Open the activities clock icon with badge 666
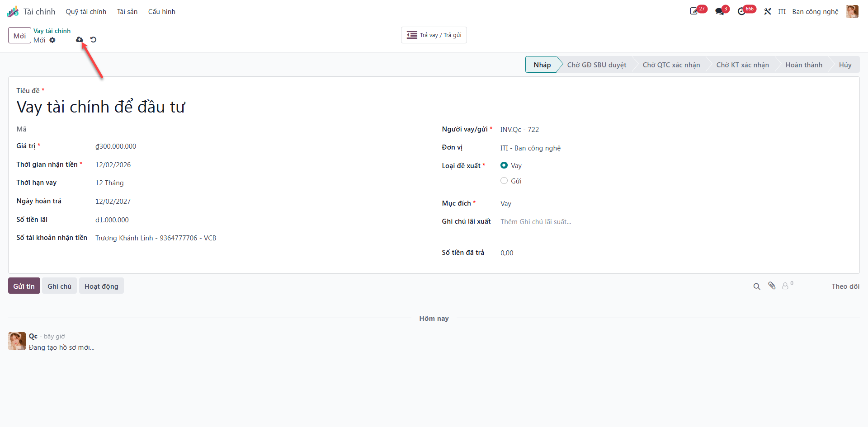This screenshot has width=868, height=427. point(741,11)
